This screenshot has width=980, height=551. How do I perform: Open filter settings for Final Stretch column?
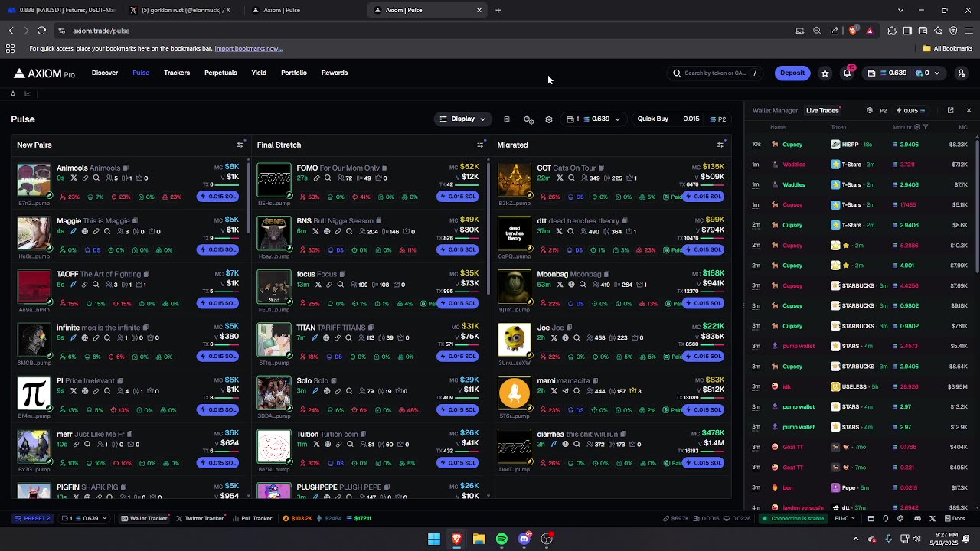[x=480, y=145]
